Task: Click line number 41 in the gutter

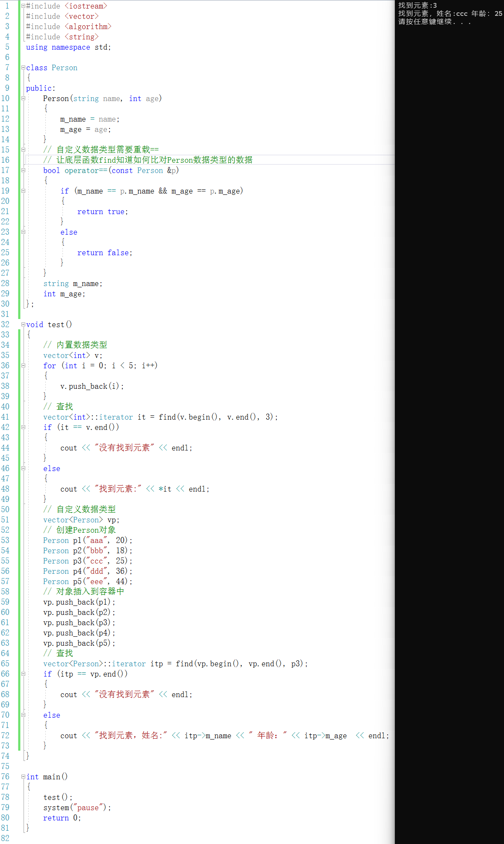Action: (5, 417)
